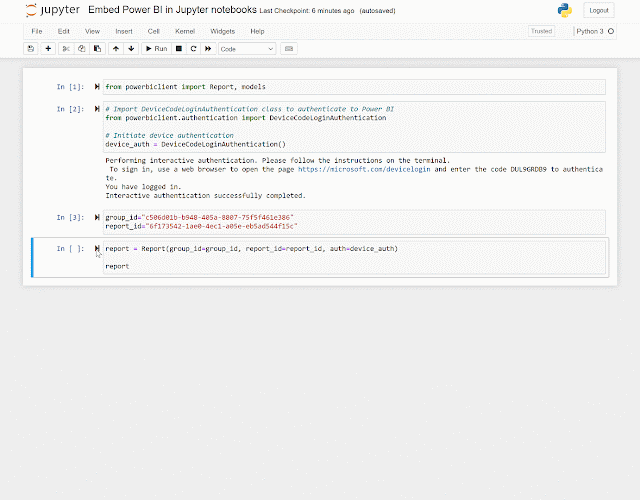Run cell In [2] with its run icon
This screenshot has width=640, height=500.
97,109
